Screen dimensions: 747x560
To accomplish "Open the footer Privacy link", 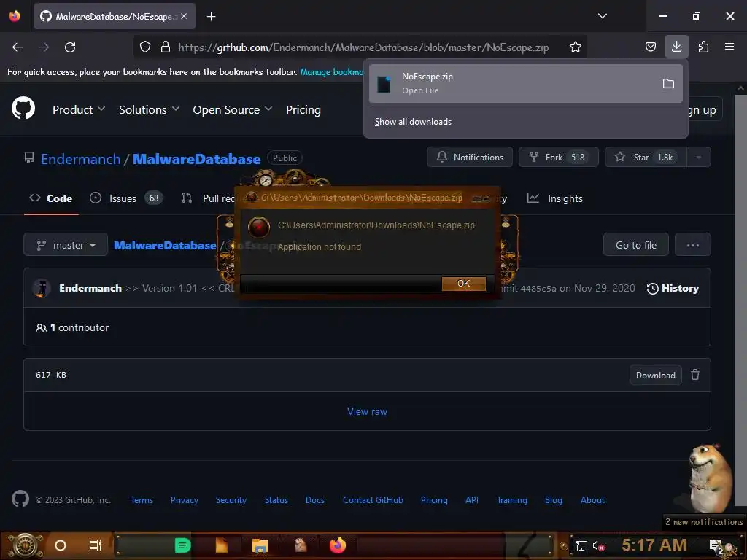I will pos(184,500).
